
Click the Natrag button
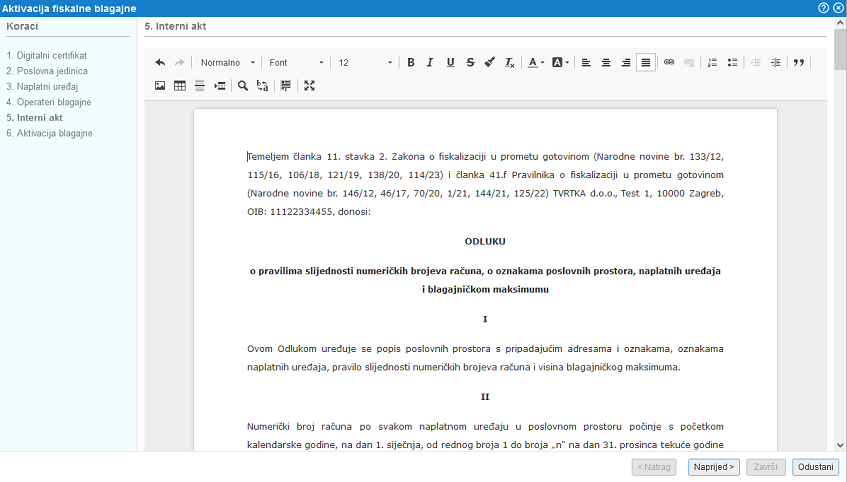click(654, 467)
